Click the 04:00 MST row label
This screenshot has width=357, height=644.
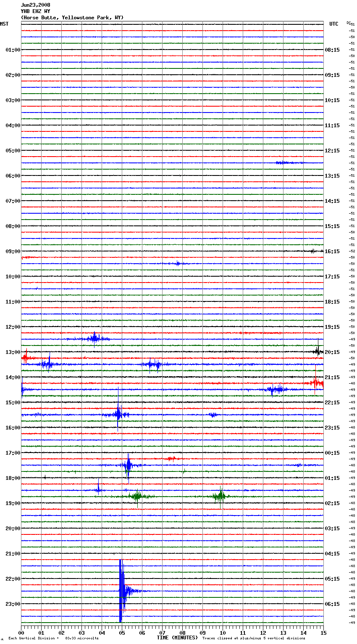coord(13,126)
